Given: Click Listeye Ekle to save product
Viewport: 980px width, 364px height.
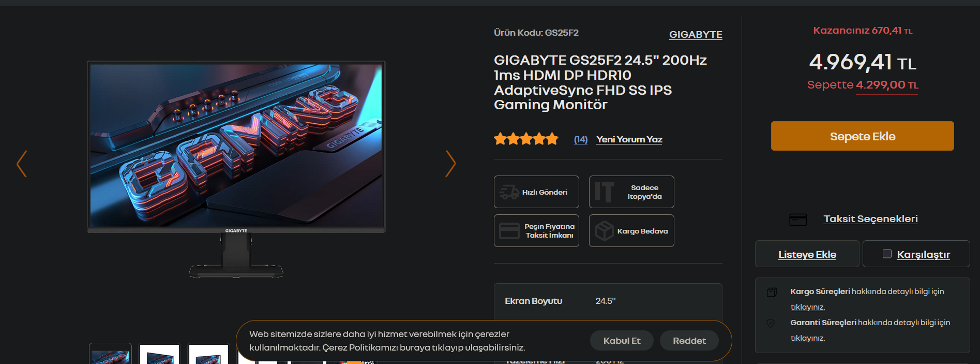Looking at the screenshot, I should [x=807, y=254].
